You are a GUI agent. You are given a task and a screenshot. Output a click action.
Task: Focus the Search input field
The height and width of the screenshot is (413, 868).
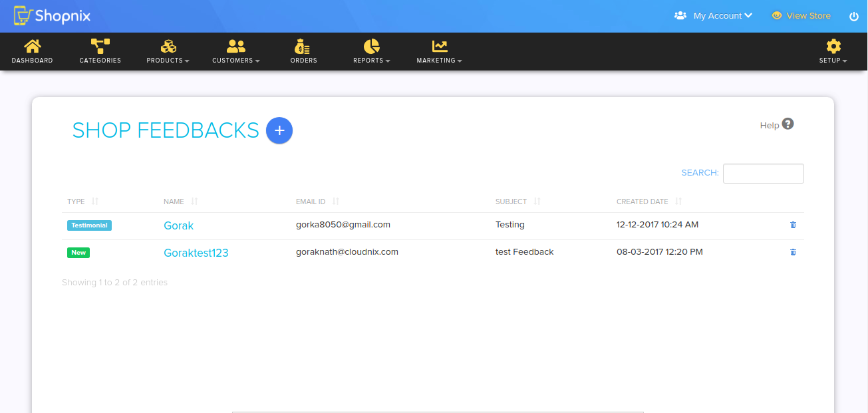[x=764, y=174]
